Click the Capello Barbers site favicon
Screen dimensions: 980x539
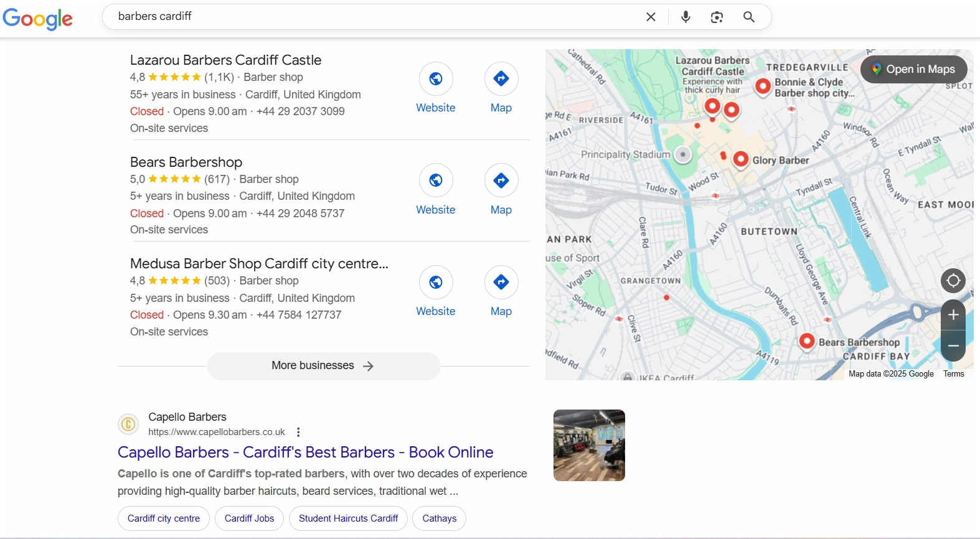click(x=128, y=424)
